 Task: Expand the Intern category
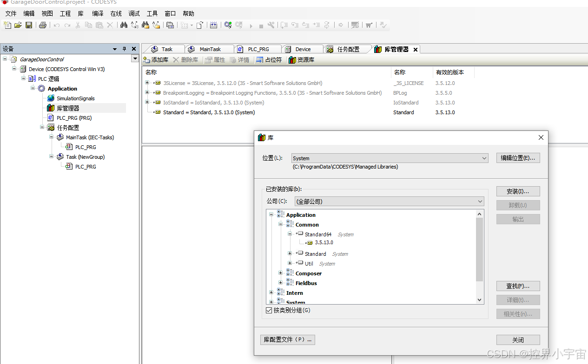tap(271, 292)
